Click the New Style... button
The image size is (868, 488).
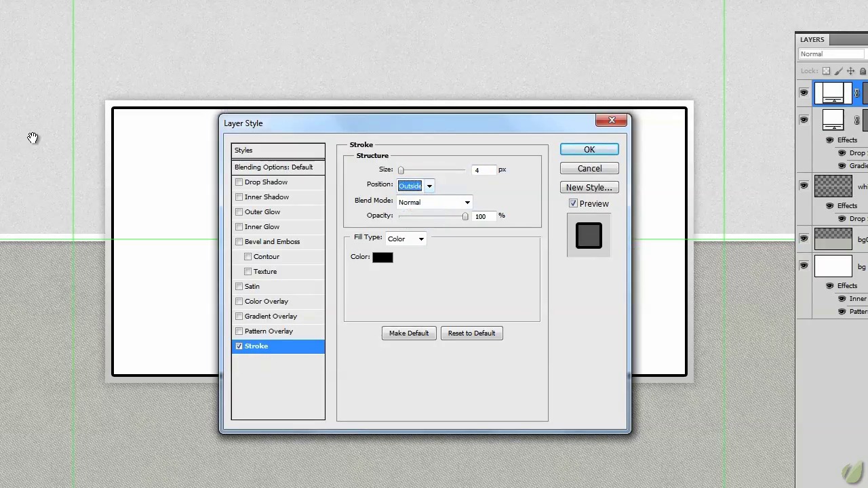[x=589, y=187]
